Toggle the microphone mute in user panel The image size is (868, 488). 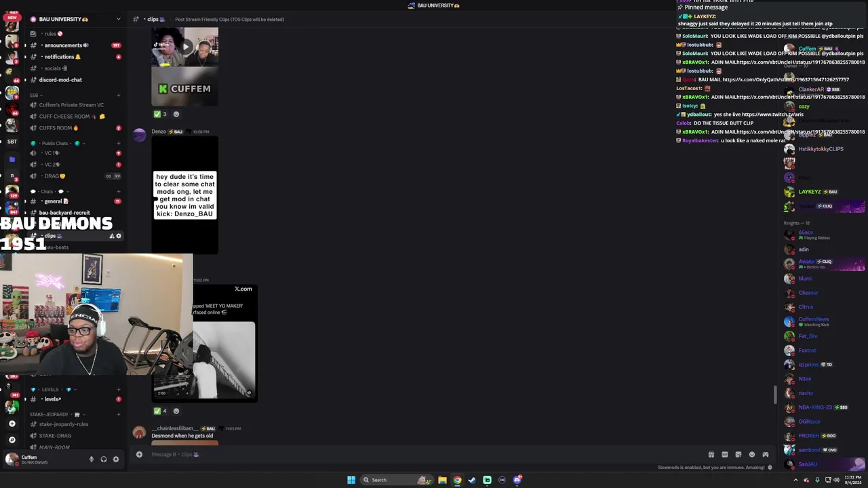(92, 460)
